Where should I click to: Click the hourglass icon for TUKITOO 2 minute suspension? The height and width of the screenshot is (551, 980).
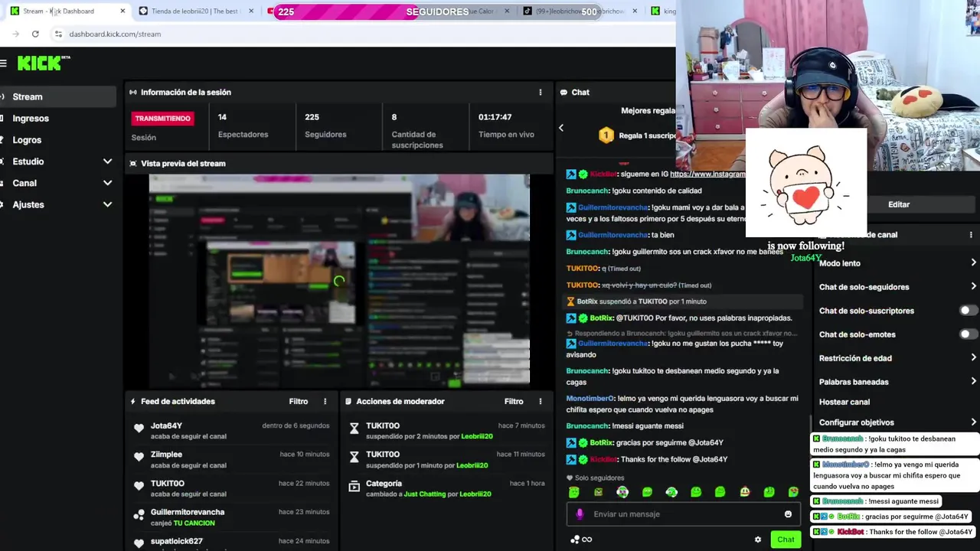[x=354, y=429]
